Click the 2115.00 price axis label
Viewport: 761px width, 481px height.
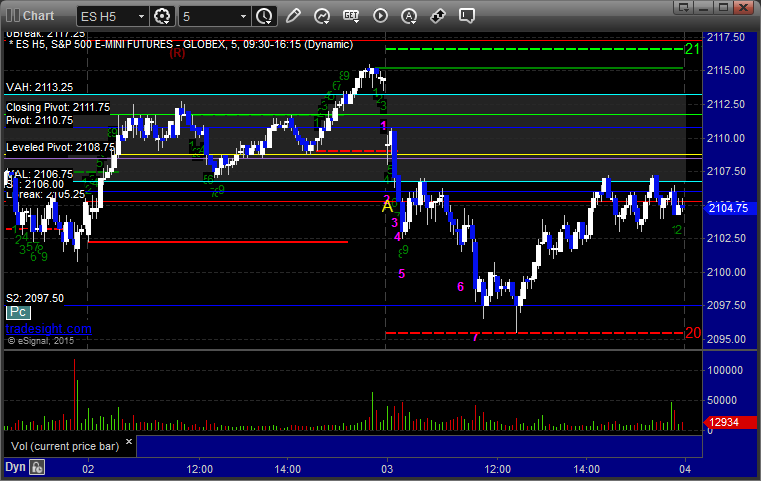point(726,70)
